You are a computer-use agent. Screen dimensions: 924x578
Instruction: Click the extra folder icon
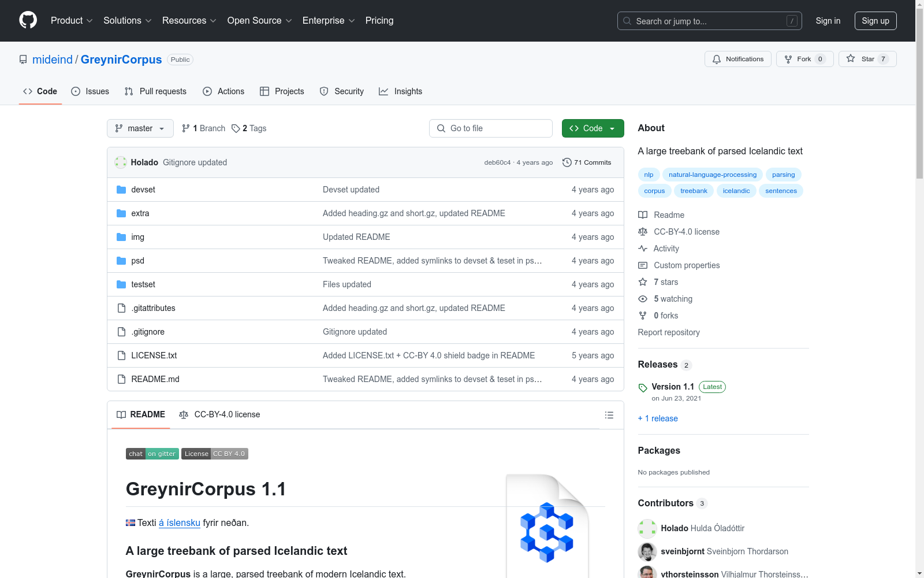tap(121, 213)
